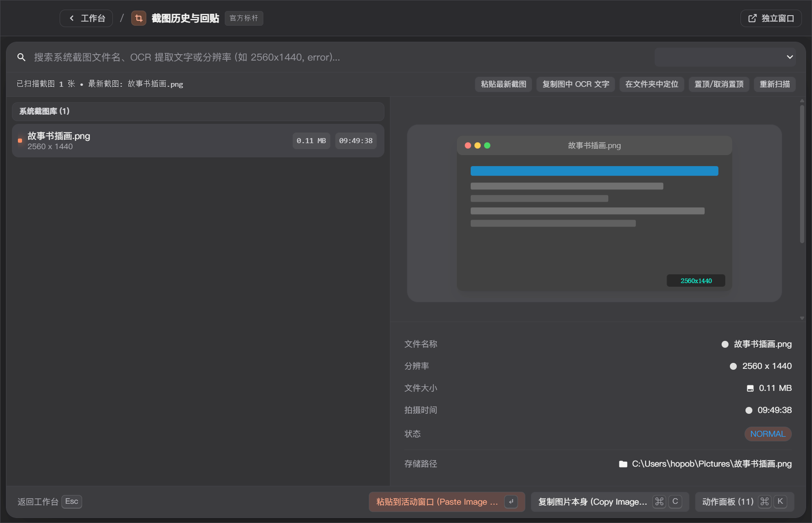Click the ⌘ key hint on copy button
The height and width of the screenshot is (523, 812).
(x=659, y=501)
